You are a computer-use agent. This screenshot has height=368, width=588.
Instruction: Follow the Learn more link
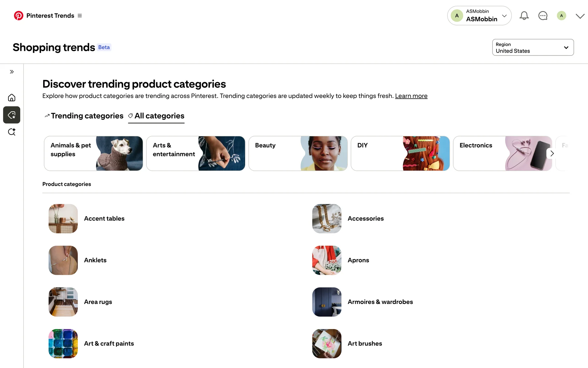click(x=411, y=96)
